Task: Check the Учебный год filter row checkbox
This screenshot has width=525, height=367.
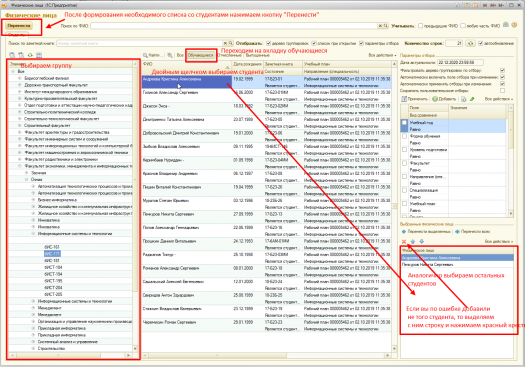Action: 404,123
